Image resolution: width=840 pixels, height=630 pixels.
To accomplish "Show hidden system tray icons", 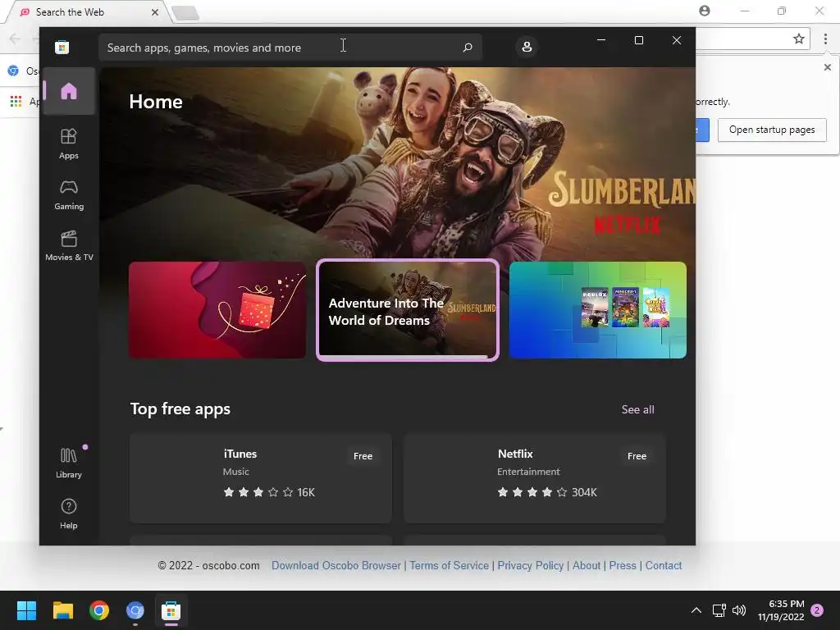I will [696, 610].
